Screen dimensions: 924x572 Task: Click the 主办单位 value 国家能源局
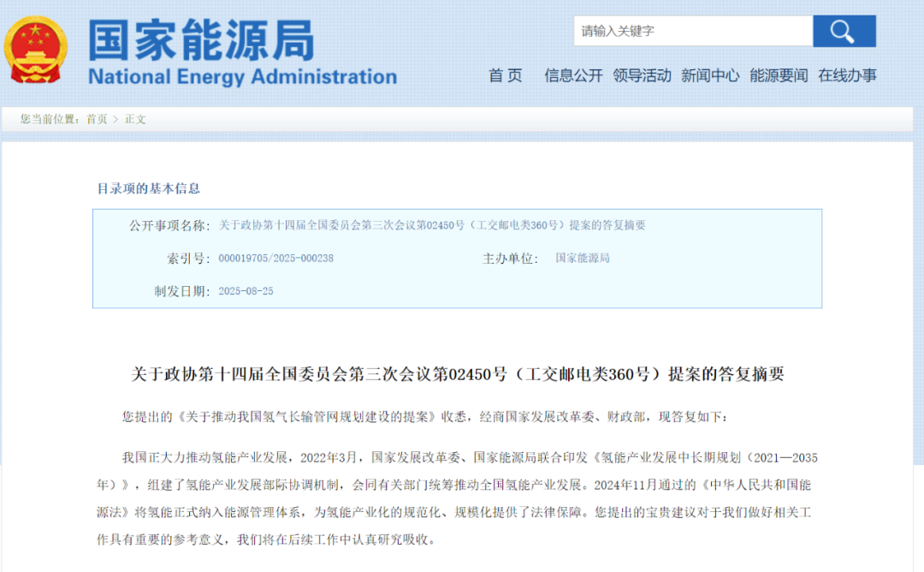(x=583, y=258)
